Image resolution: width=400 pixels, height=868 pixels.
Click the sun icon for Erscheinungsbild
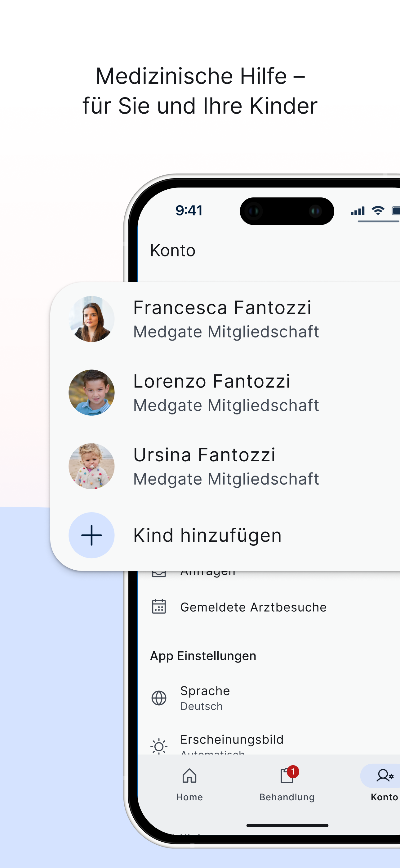pyautogui.click(x=159, y=746)
